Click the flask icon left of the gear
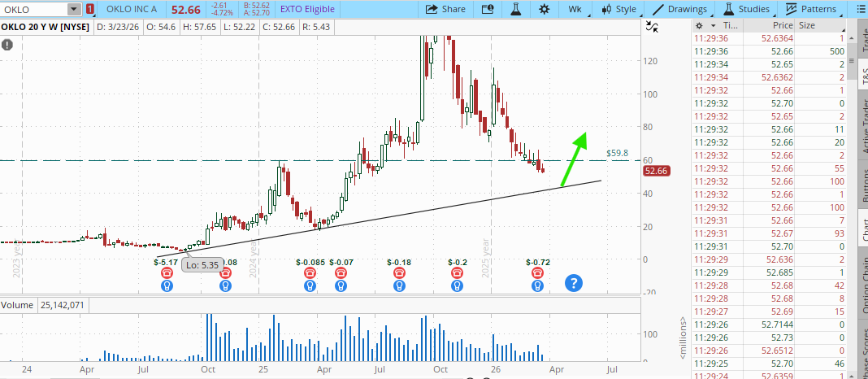Image resolution: width=868 pixels, height=379 pixels. click(x=516, y=9)
